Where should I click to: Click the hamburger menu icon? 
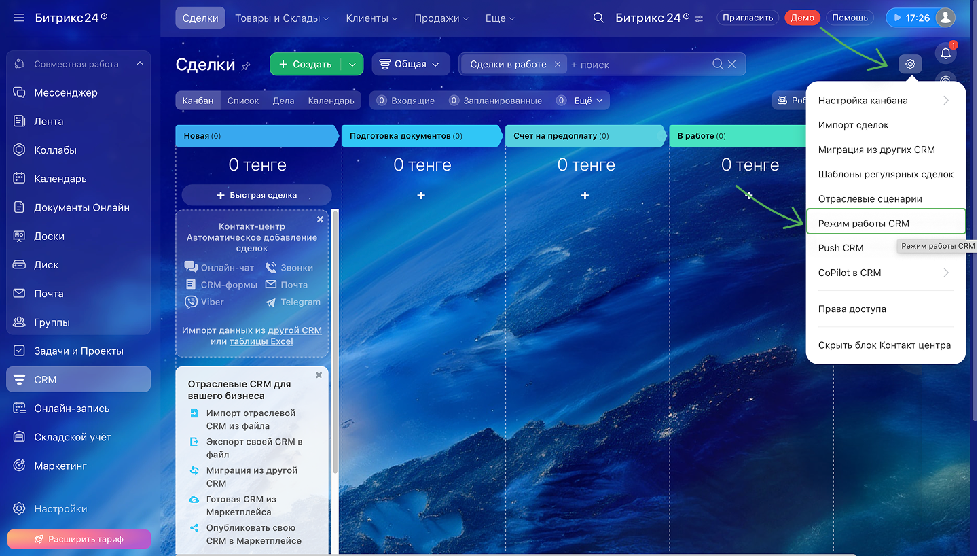[x=19, y=18]
